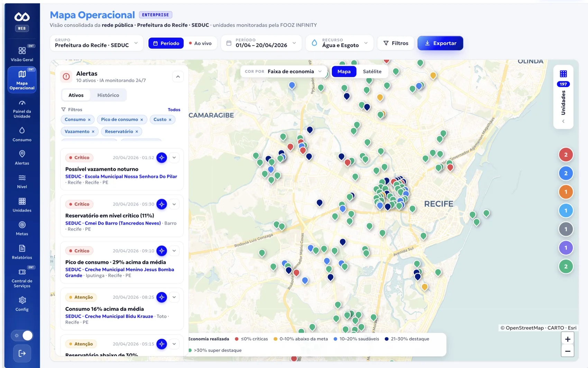Select the Mapa view tab
This screenshot has height=368, width=588.
click(344, 72)
